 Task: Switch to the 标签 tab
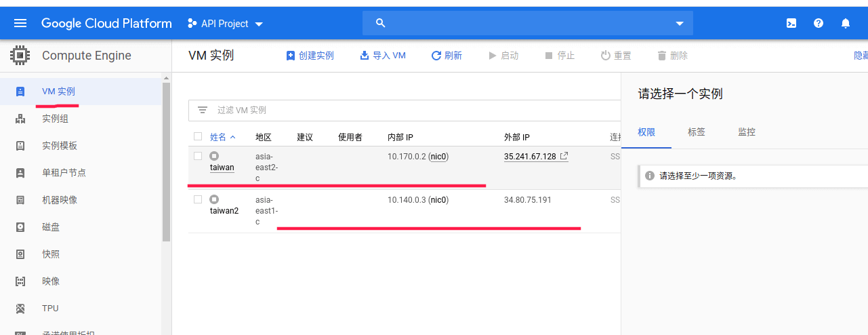coord(697,132)
